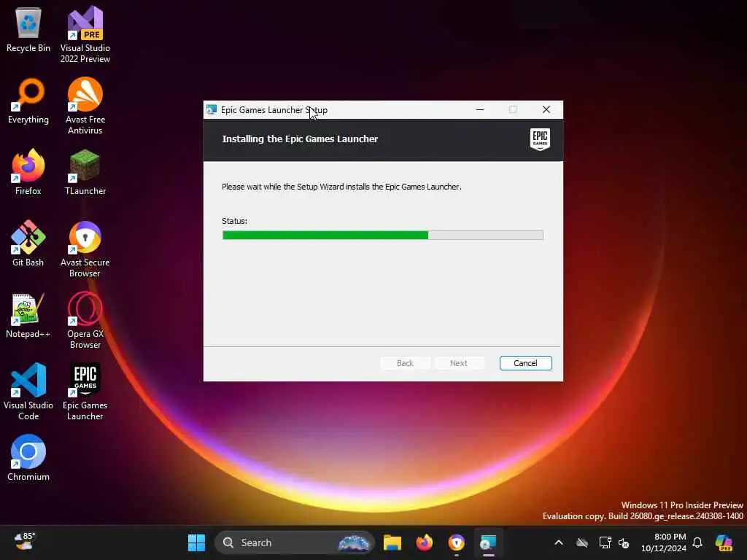Click the installer icon in the taskbar
Viewport: 747px width, 560px height.
pos(488,542)
